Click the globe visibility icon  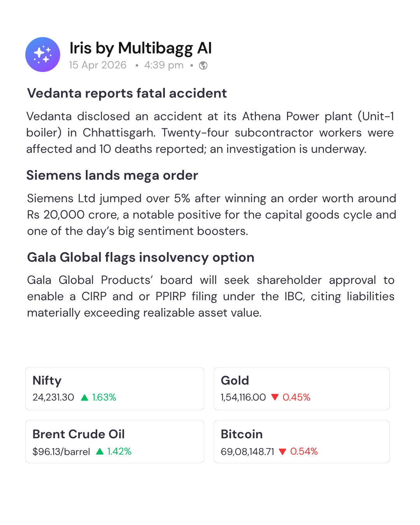pyautogui.click(x=203, y=65)
